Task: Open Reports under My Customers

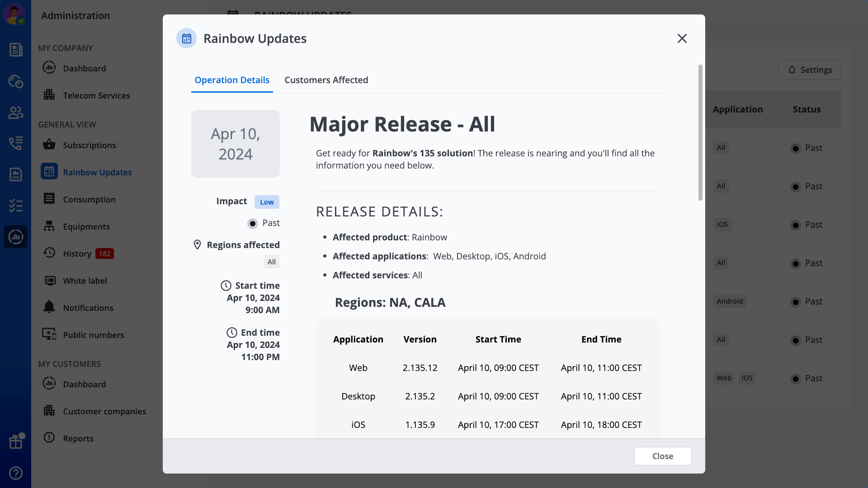Action: [x=78, y=438]
